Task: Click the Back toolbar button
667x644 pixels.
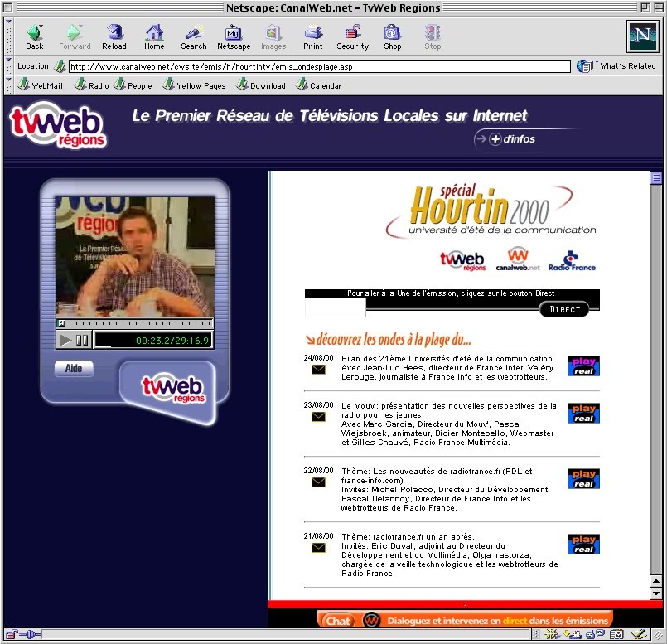Action: pos(35,37)
